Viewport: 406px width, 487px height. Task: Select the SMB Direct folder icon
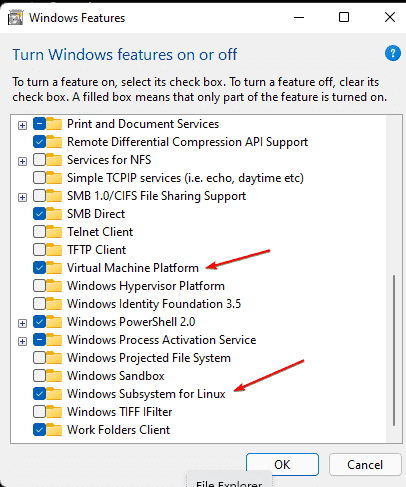tap(54, 214)
